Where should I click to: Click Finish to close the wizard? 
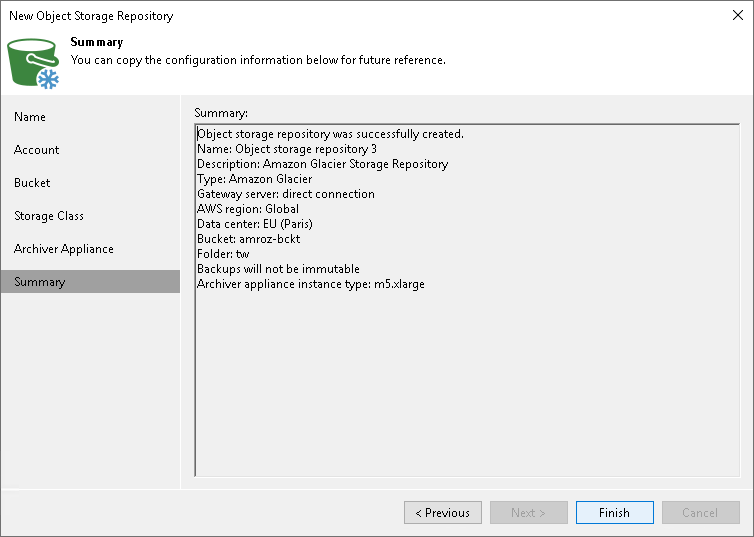tap(615, 512)
